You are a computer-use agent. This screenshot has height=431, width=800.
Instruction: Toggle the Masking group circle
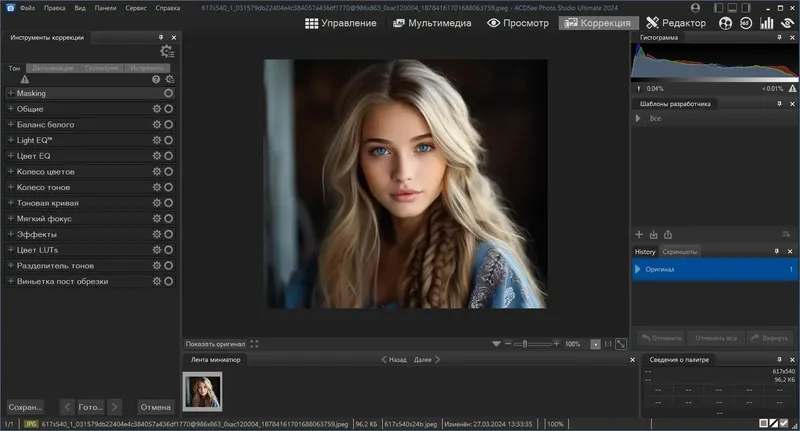pos(168,93)
